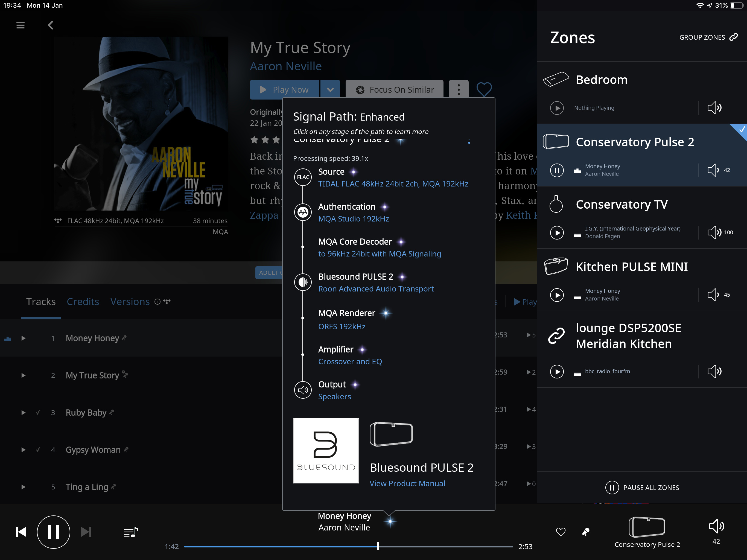Click the heart favorite icon beside the album buttons

tap(484, 89)
